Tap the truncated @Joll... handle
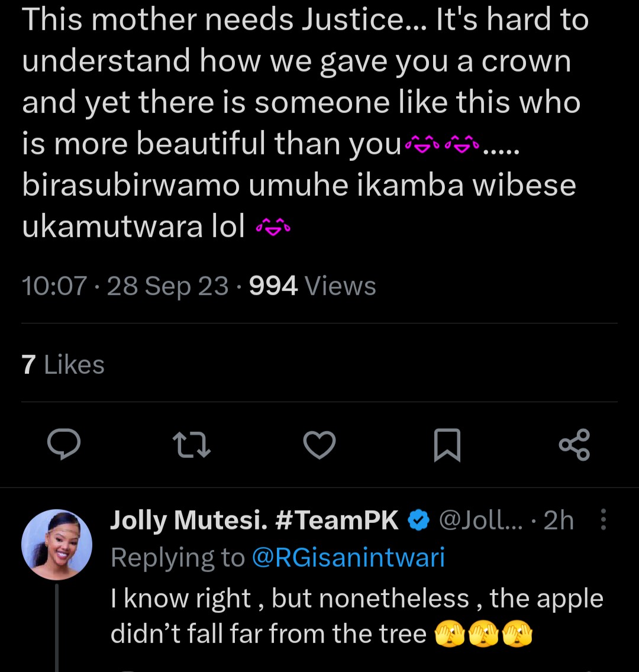 [x=480, y=521]
